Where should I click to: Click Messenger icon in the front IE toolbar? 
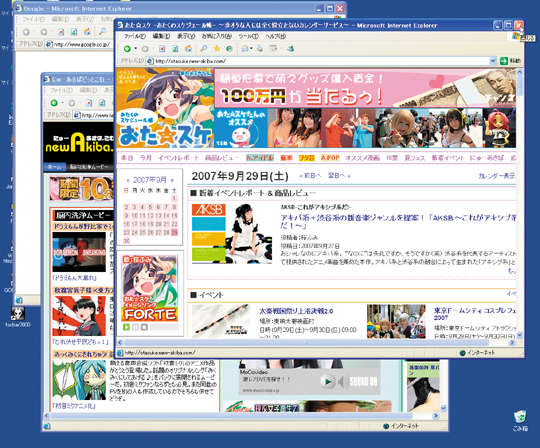(x=291, y=49)
